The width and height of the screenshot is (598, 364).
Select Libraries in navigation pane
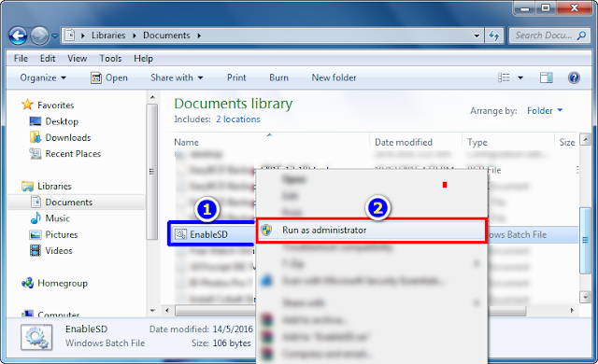(54, 186)
